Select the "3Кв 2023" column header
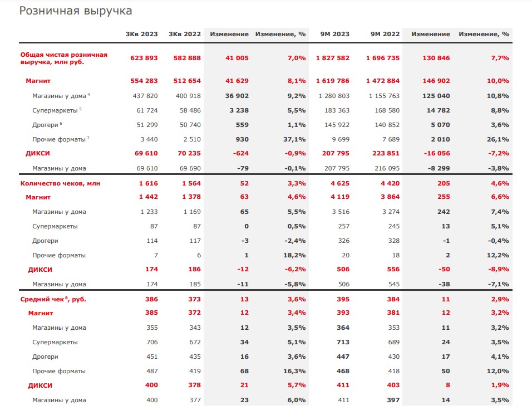 141,34
